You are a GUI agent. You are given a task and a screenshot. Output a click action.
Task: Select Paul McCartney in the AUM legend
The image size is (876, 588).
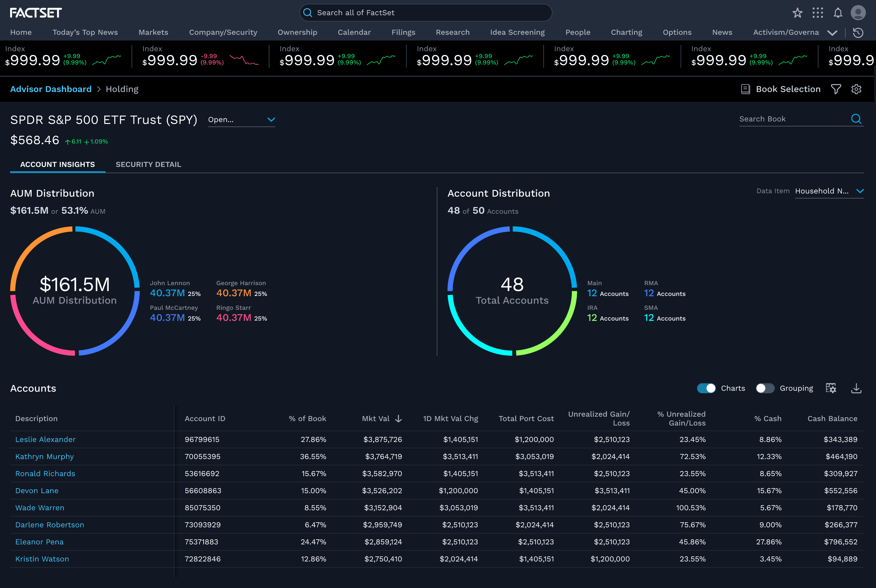click(175, 314)
